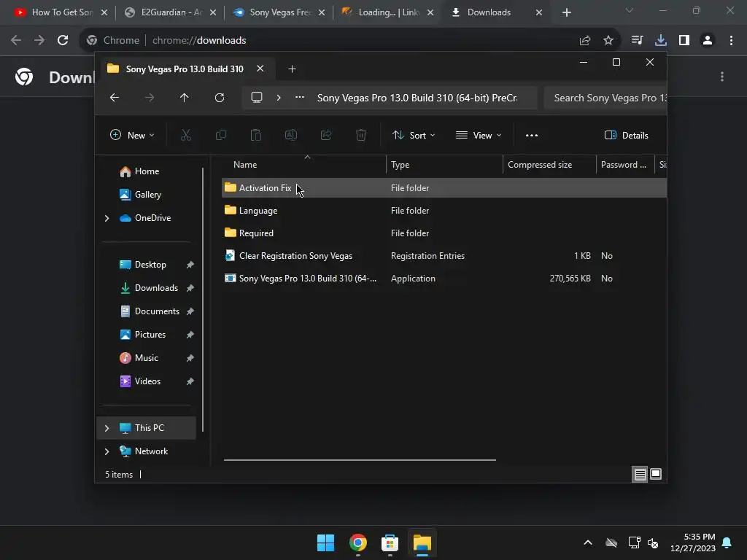Select Sony Vegas Pro 13.0 Build 310 application

coord(444,278)
